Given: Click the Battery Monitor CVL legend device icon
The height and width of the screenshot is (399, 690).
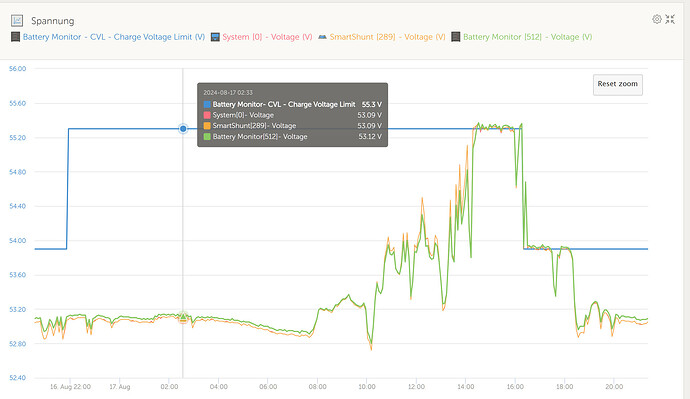Looking at the screenshot, I should pos(15,37).
